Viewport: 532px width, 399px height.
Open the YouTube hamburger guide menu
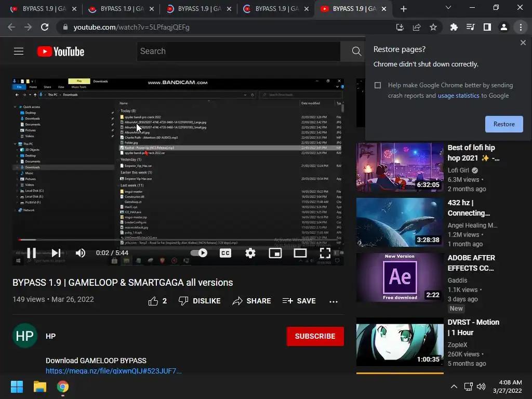click(19, 51)
